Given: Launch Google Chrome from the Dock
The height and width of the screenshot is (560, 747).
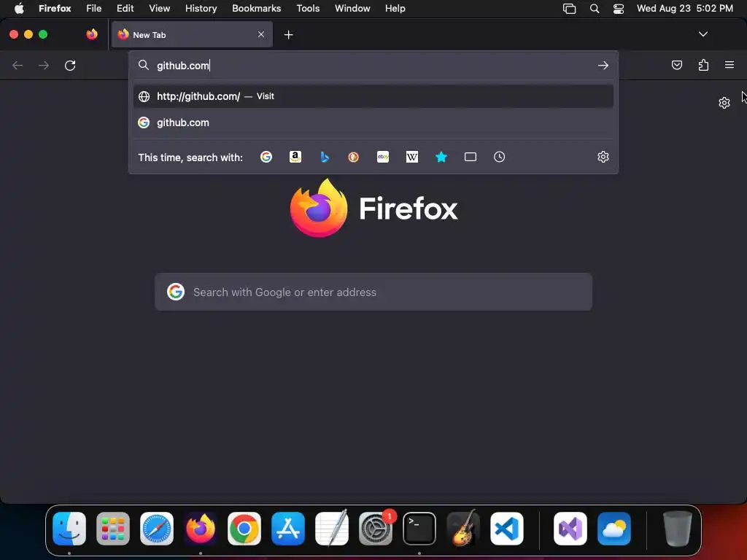Looking at the screenshot, I should pyautogui.click(x=244, y=529).
